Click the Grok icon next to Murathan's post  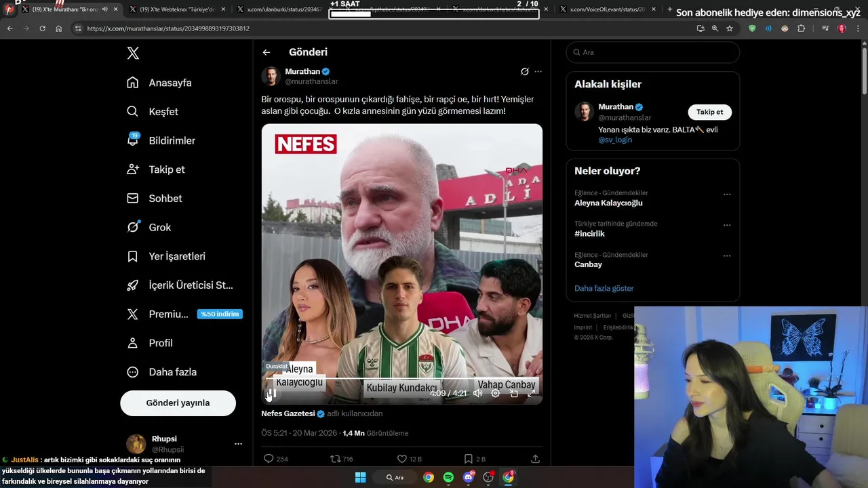coord(524,72)
